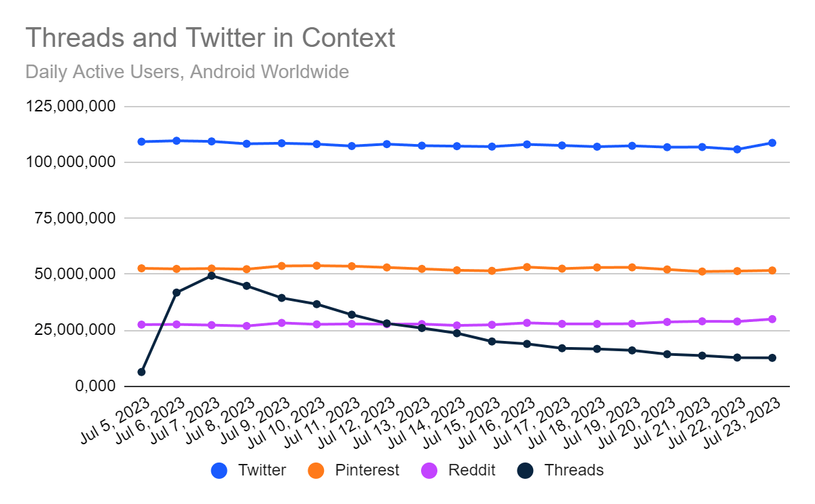Screen dimensions: 815x504
Task: Click Twitter data point on Jul 5
Action: 141,141
